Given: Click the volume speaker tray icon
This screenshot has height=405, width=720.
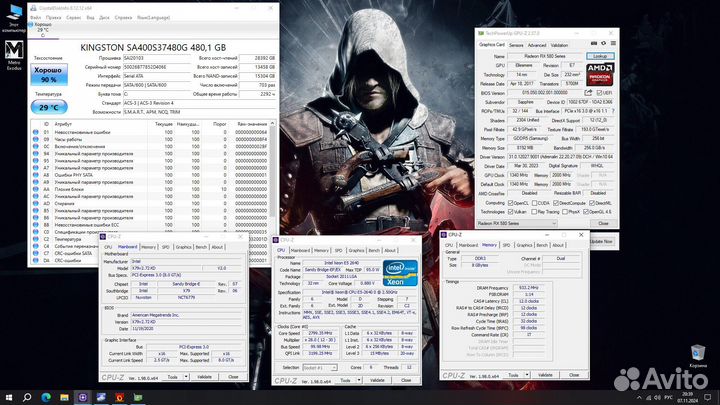Looking at the screenshot, I should (x=658, y=398).
